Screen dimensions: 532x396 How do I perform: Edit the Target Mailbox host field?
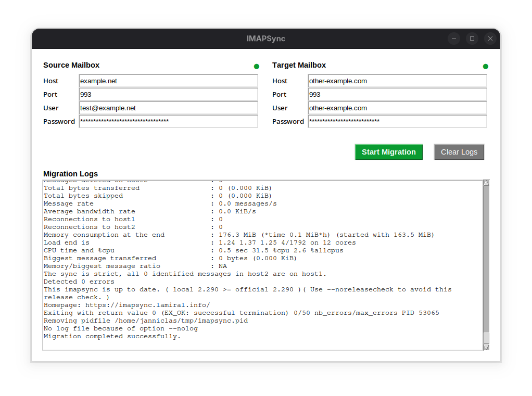coord(397,81)
